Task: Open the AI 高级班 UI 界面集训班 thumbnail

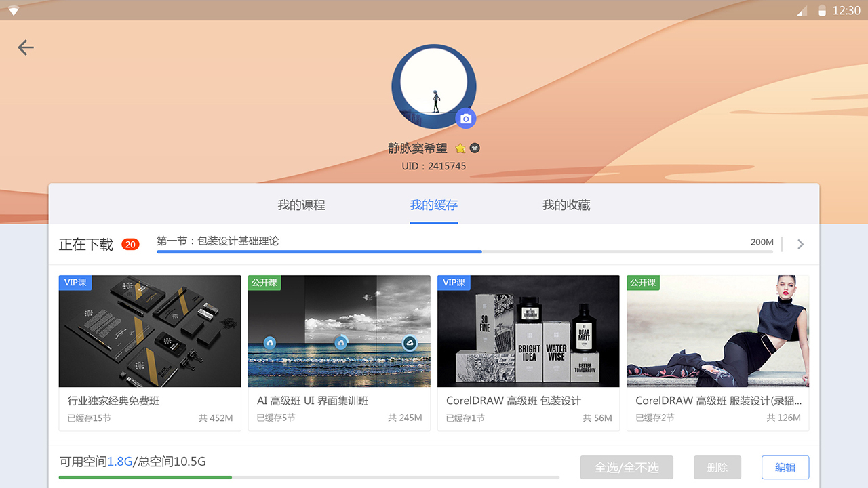Action: point(339,331)
